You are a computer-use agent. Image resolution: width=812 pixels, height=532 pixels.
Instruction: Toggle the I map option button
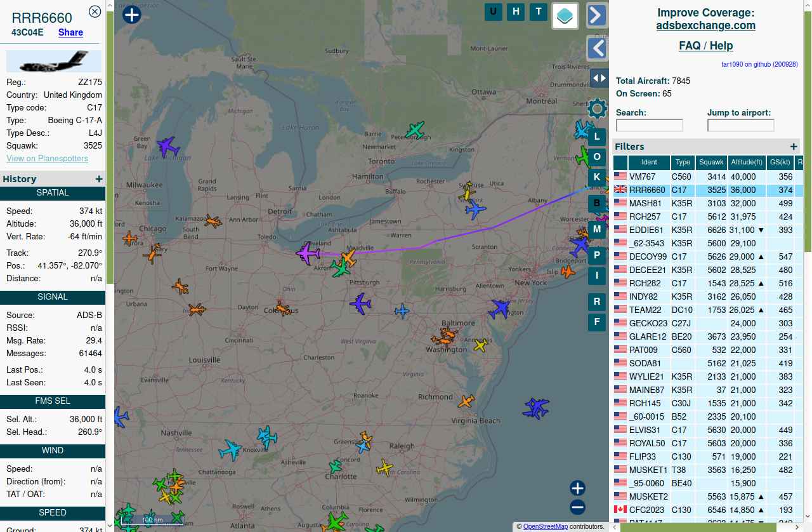pyautogui.click(x=597, y=276)
